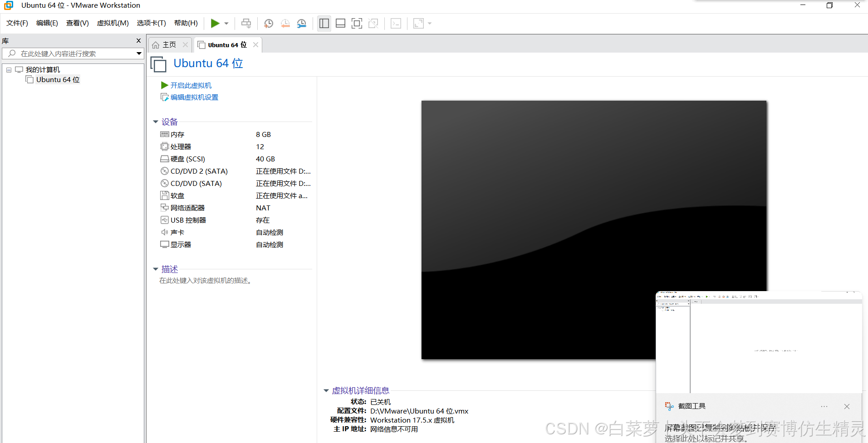Click the 已关机 status text

[380, 402]
